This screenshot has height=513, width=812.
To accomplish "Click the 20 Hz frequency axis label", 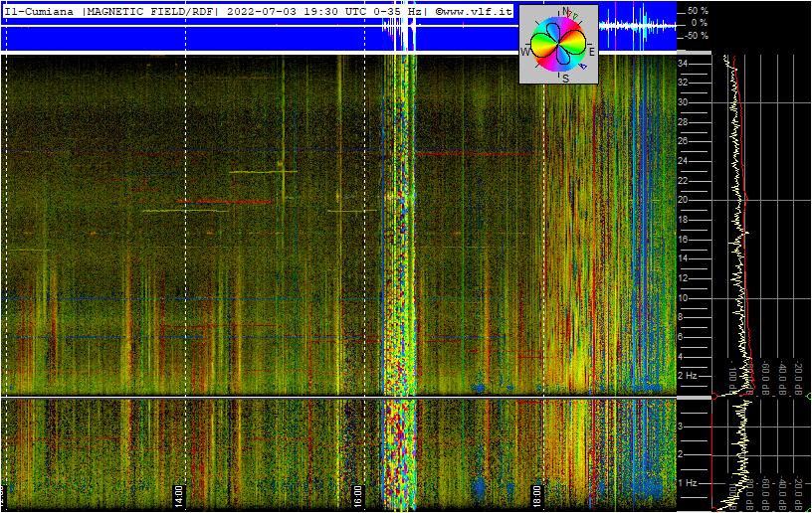I will [683, 200].
